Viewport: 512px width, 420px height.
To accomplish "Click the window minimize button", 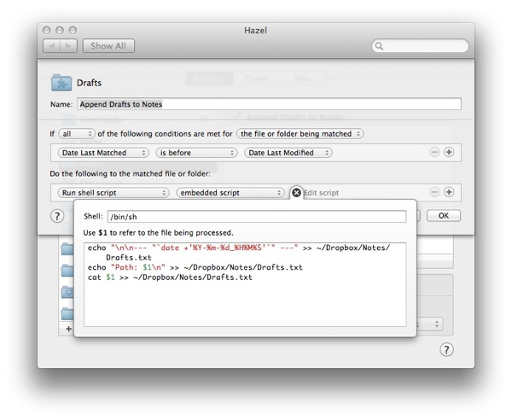I will click(60, 31).
